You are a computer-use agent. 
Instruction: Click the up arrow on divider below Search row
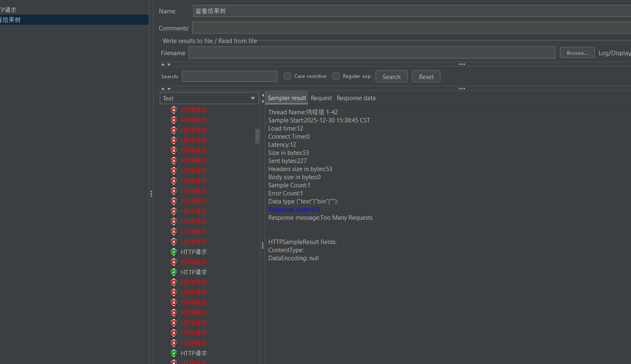[x=163, y=89]
